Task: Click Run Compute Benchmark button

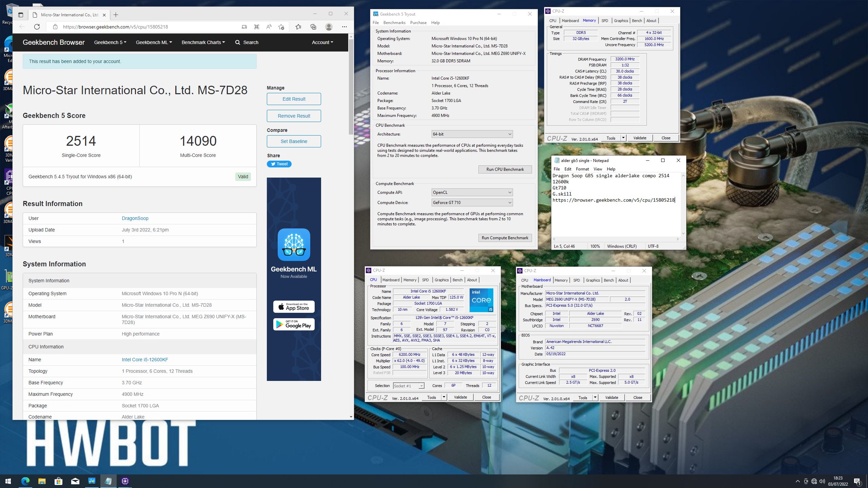Action: pos(505,238)
